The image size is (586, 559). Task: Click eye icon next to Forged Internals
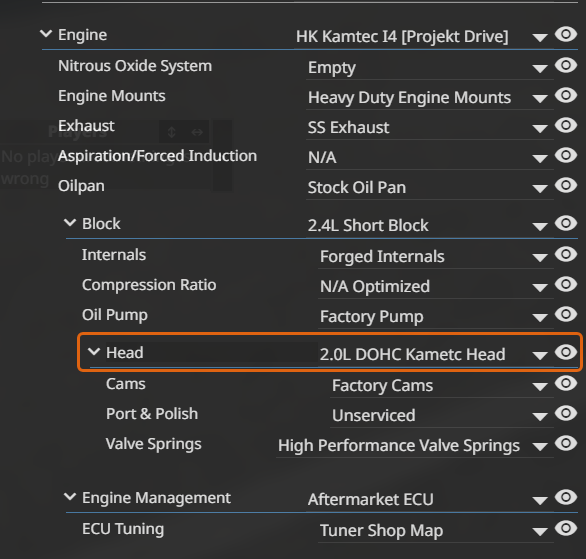pos(566,254)
